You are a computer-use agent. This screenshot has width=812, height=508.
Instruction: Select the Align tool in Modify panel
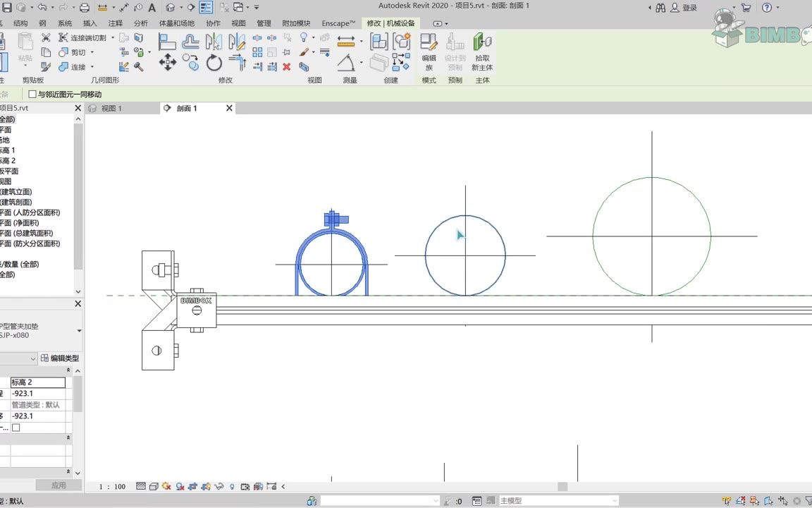[x=167, y=42]
